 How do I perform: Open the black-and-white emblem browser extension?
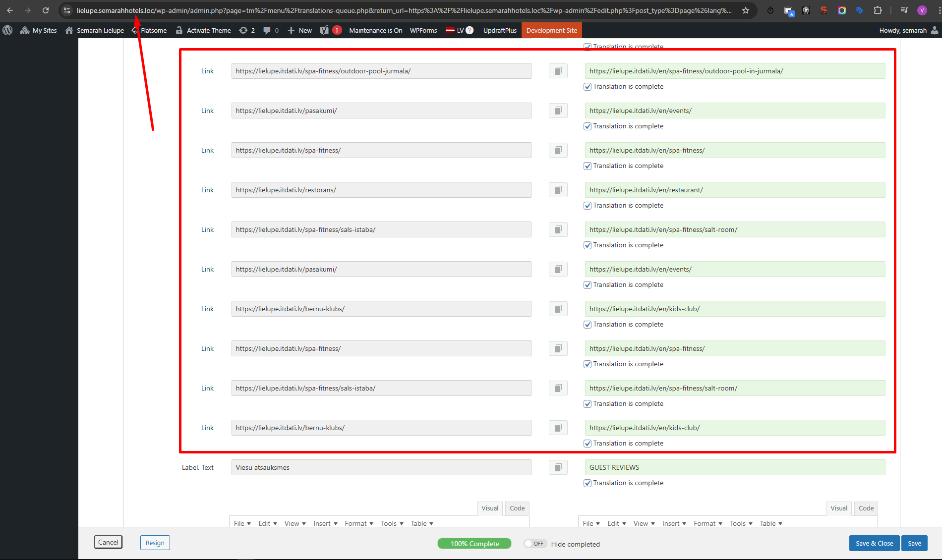[806, 10]
